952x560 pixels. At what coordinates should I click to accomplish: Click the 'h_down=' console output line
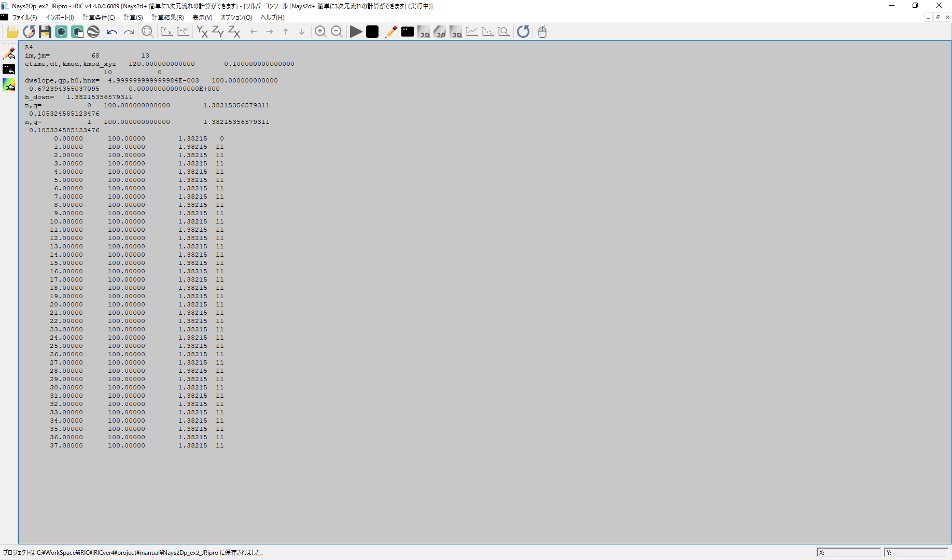pyautogui.click(x=78, y=97)
